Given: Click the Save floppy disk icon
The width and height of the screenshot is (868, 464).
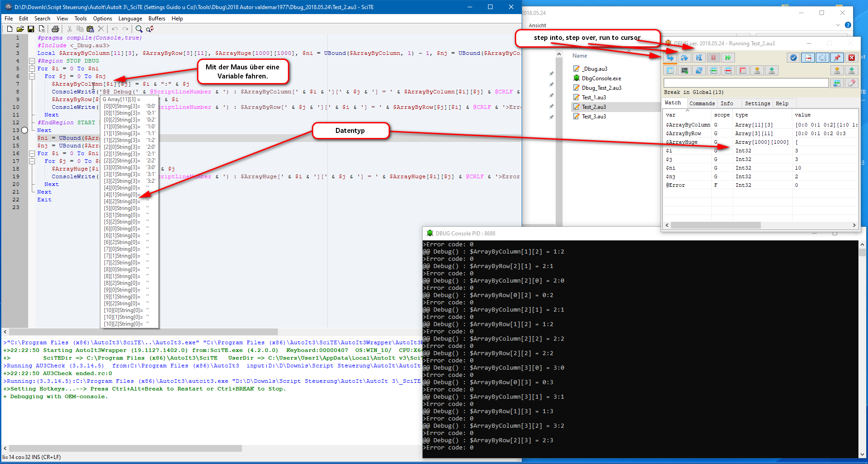Looking at the screenshot, I should (31, 29).
